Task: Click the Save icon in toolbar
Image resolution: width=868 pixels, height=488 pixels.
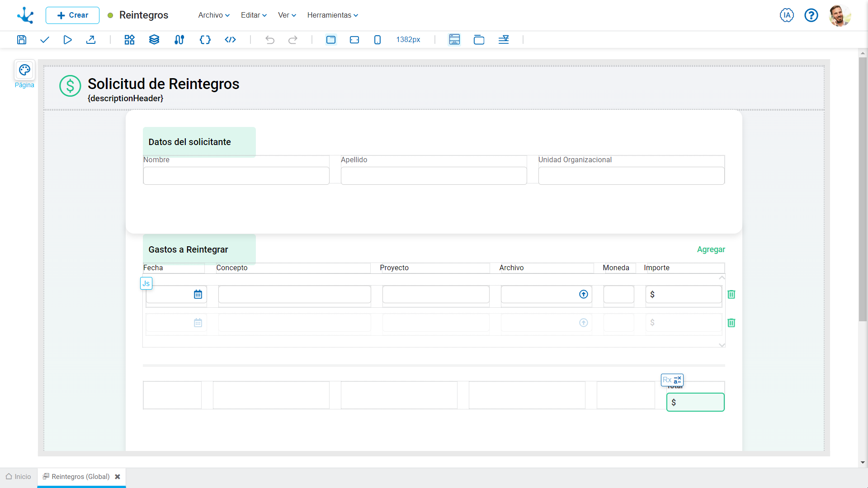Action: 22,40
